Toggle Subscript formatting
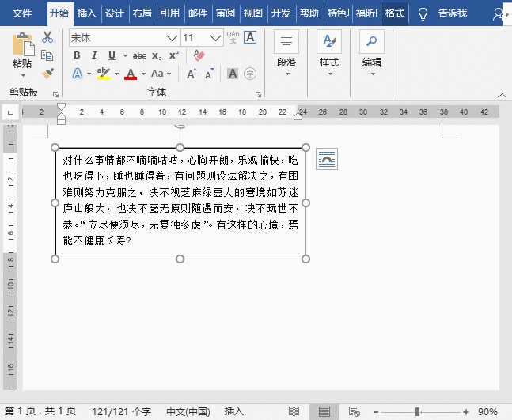 pyautogui.click(x=157, y=55)
